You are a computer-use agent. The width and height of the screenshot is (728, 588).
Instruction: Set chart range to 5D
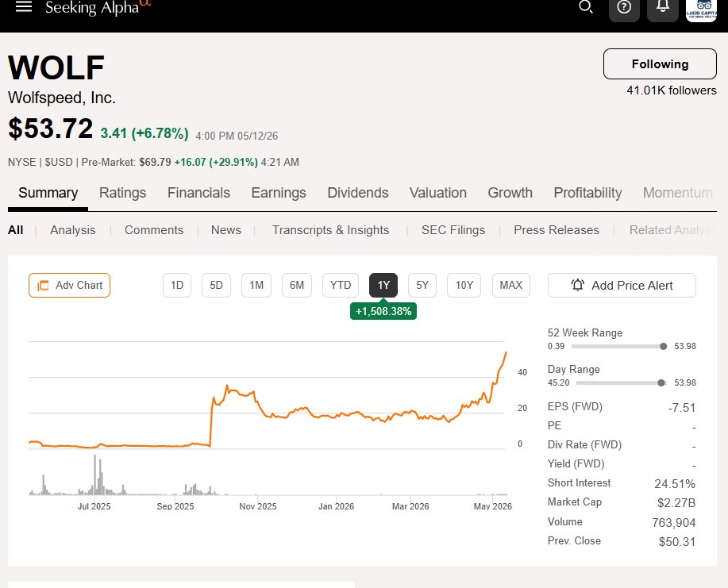217,285
